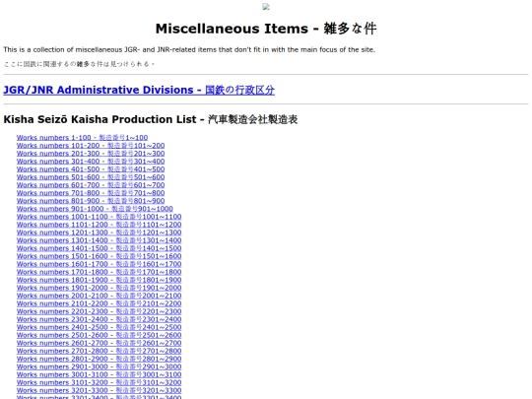Open Works numbers 3001-3100 link
532x399 pixels.
click(x=100, y=375)
